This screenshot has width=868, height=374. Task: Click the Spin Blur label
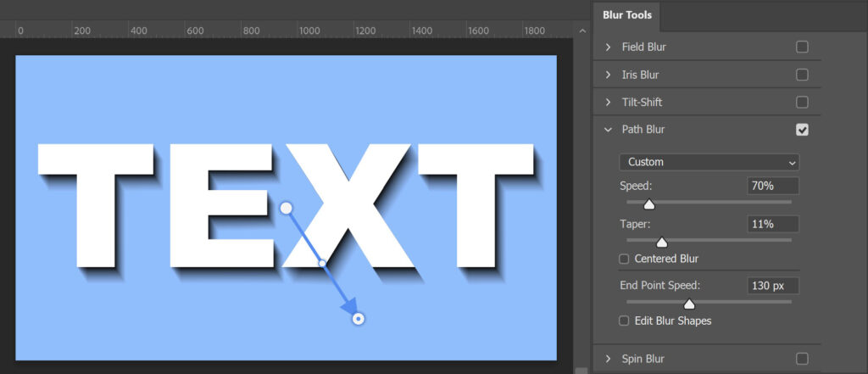pos(643,359)
